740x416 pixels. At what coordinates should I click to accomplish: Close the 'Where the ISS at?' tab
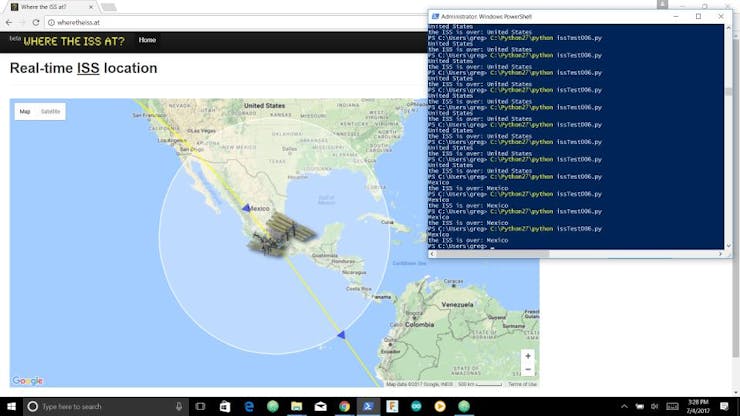(x=91, y=7)
